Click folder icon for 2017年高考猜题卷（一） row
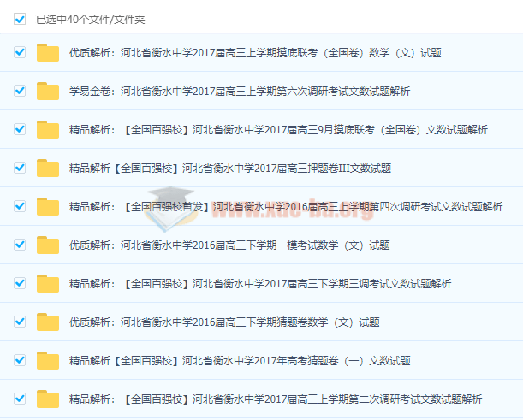The height and width of the screenshot is (420, 523). 48,360
